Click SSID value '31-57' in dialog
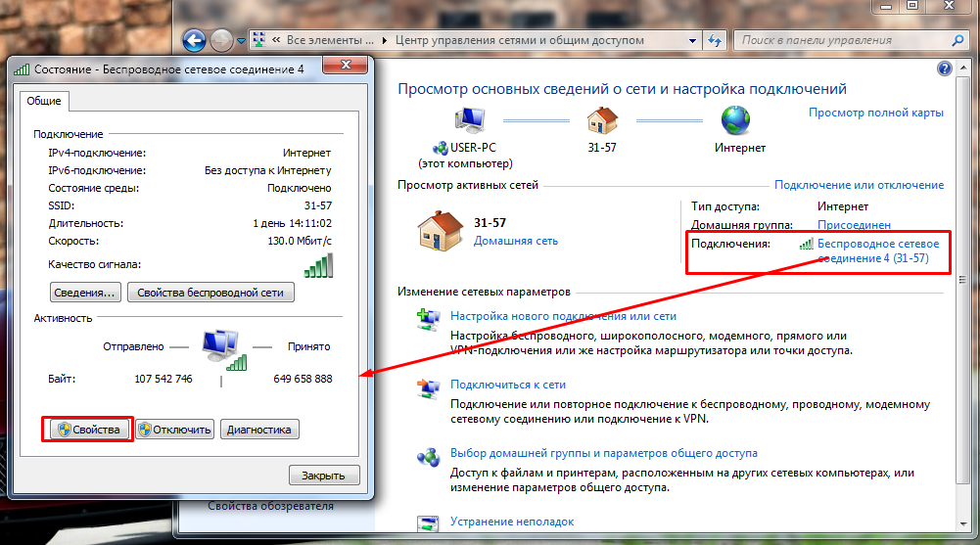The width and height of the screenshot is (980, 545). click(318, 205)
